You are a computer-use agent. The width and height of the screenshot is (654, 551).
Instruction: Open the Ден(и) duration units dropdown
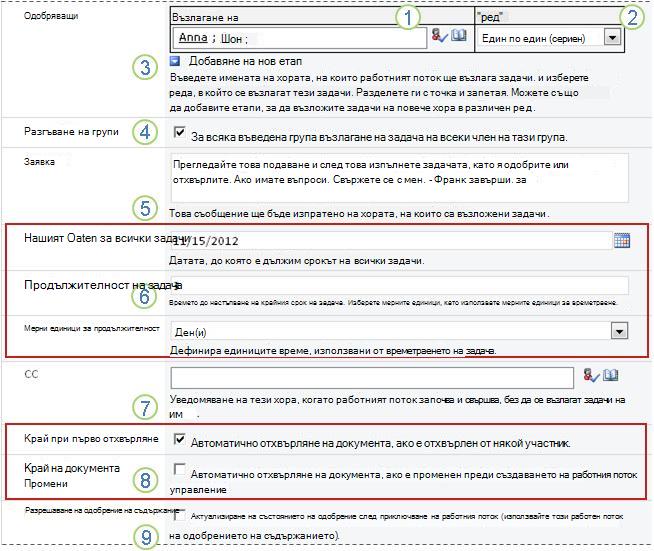[x=620, y=332]
